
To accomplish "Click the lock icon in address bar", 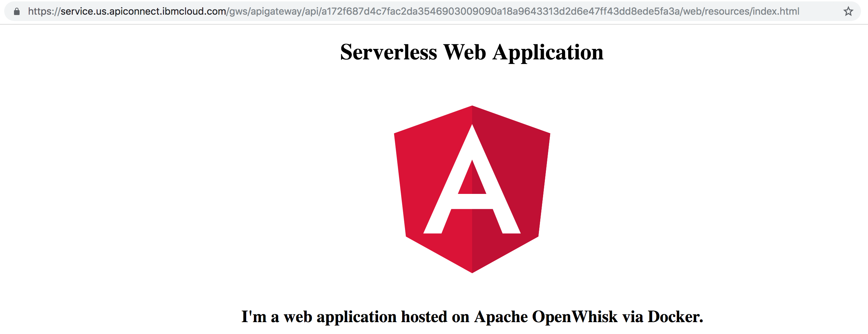I will 16,12.
